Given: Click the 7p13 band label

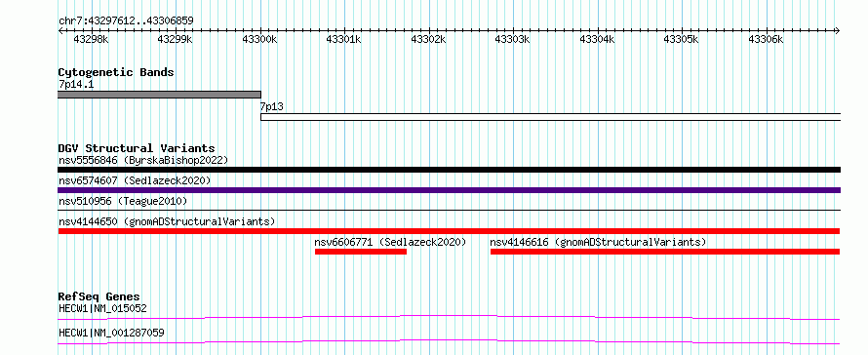Looking at the screenshot, I should pyautogui.click(x=272, y=107).
